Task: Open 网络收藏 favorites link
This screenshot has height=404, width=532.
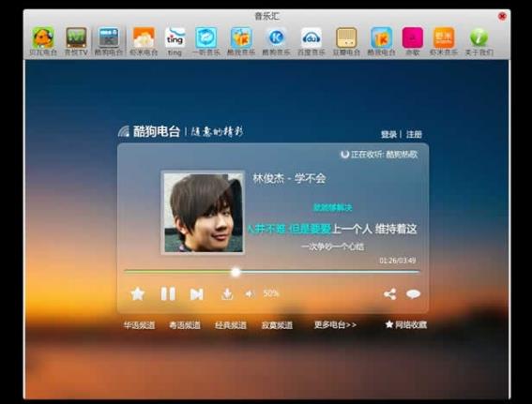Action: pos(406,324)
